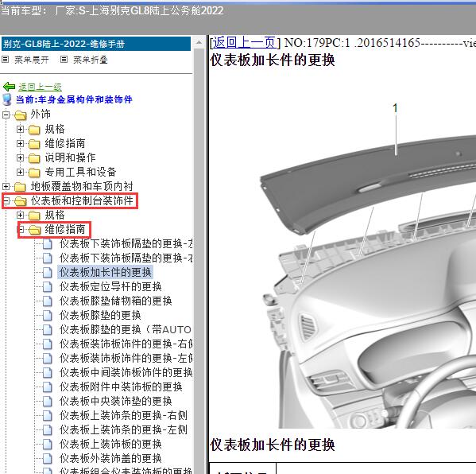
Task: Collapse the 外饰 tree node
Action: point(6,115)
